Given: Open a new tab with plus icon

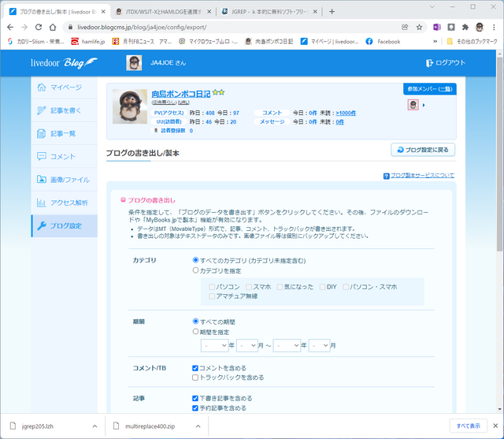Looking at the screenshot, I should click(332, 12).
